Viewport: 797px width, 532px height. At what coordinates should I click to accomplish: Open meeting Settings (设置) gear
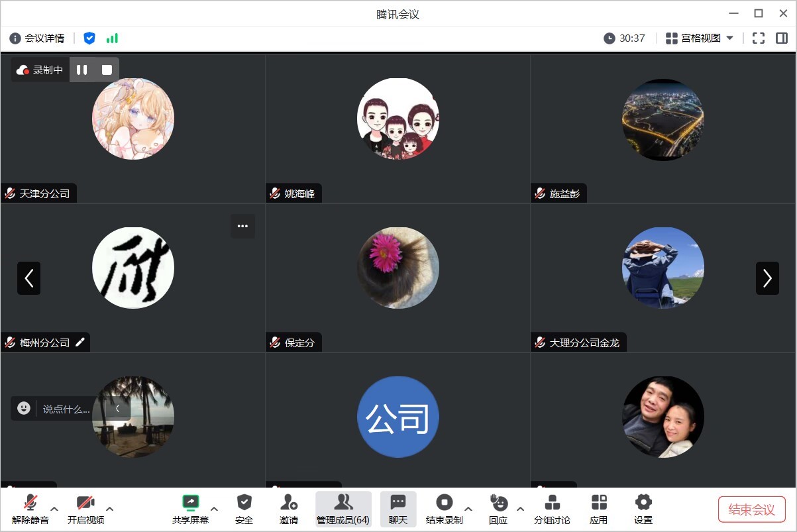(x=643, y=509)
